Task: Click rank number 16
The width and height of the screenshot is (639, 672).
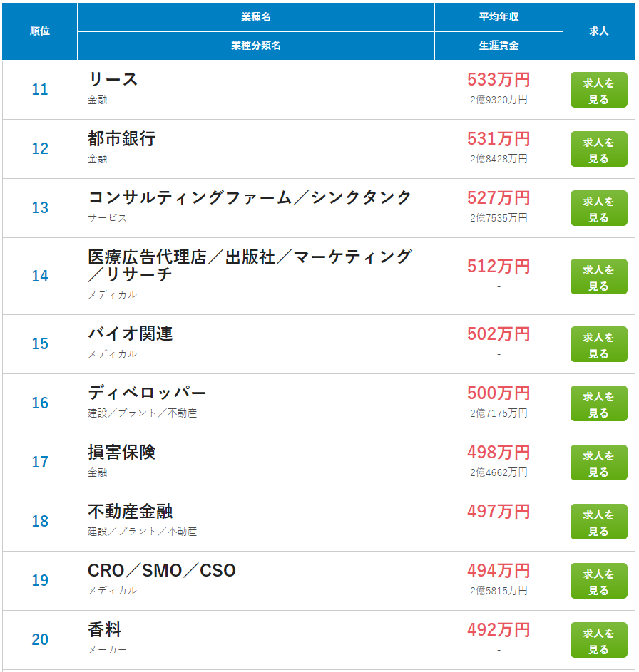Action: coord(40,403)
